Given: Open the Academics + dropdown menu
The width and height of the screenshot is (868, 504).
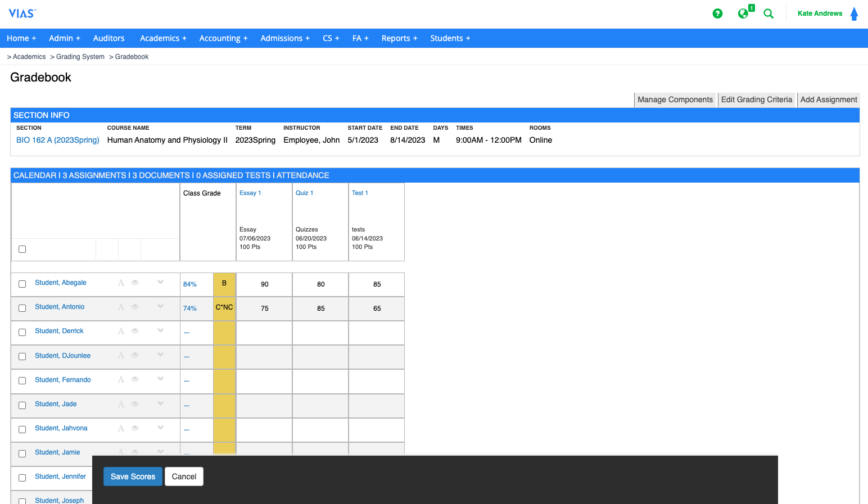Looking at the screenshot, I should pos(163,38).
